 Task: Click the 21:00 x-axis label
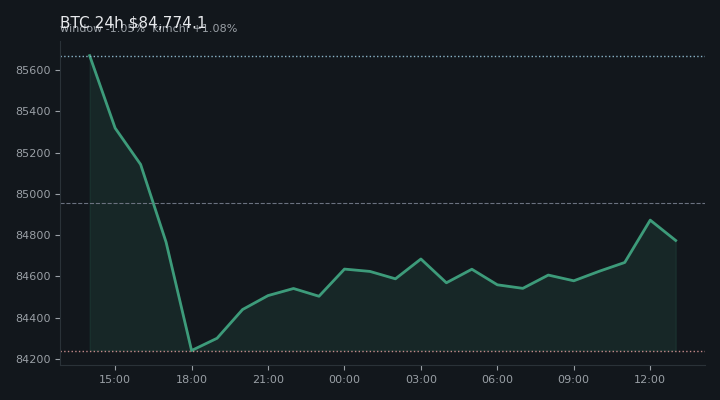[x=268, y=379]
